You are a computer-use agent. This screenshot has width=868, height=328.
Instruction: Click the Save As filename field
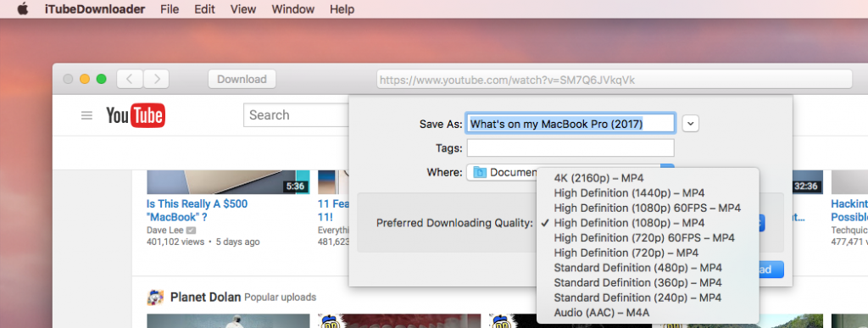(x=570, y=124)
